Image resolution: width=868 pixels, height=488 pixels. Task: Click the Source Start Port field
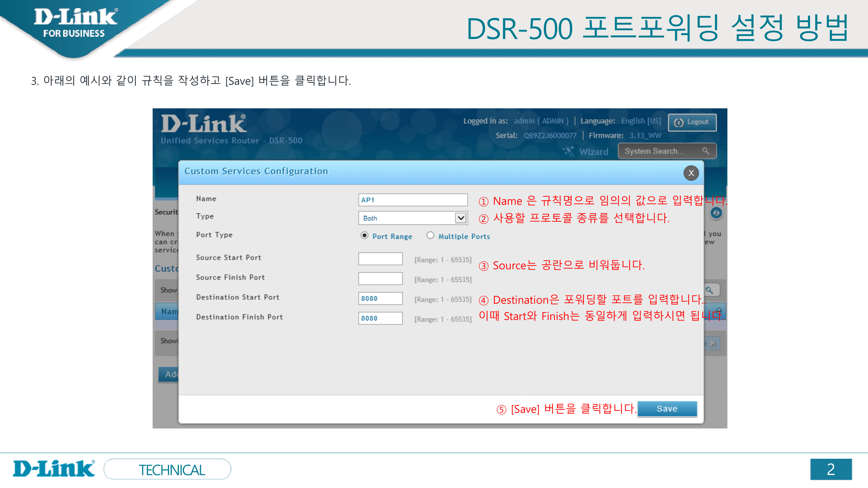380,259
